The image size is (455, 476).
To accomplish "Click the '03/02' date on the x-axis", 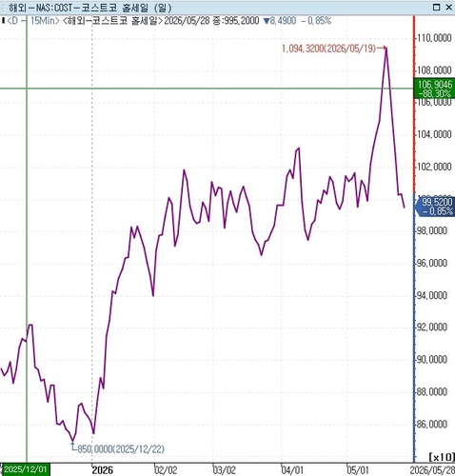I will point(225,470).
